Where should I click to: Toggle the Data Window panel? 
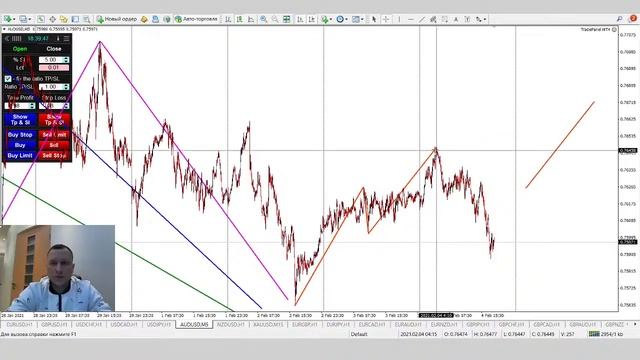click(52, 19)
